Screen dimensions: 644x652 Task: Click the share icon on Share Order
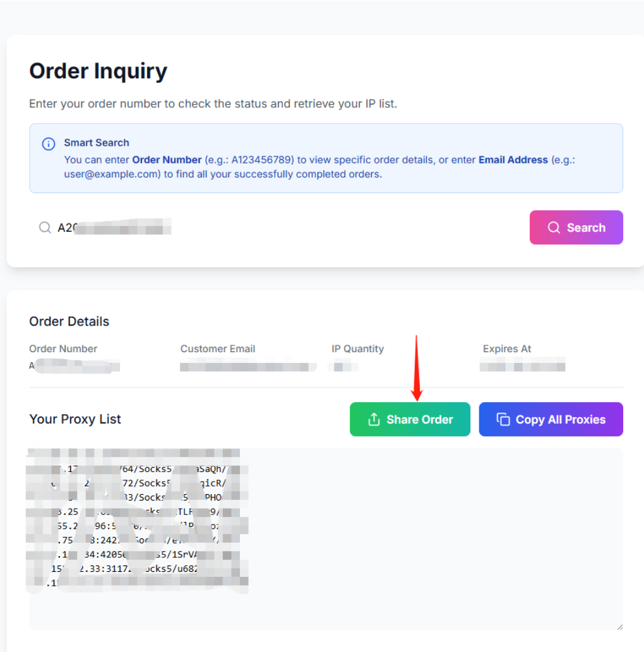coord(374,420)
